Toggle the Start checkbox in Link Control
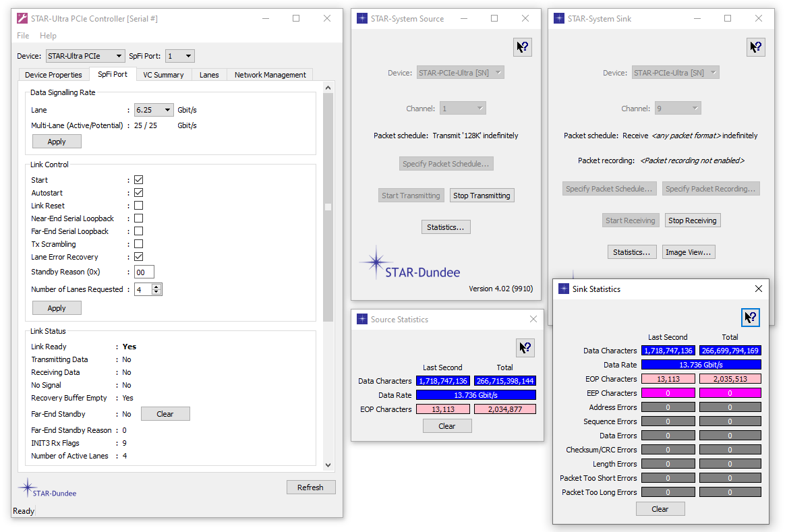 (139, 179)
